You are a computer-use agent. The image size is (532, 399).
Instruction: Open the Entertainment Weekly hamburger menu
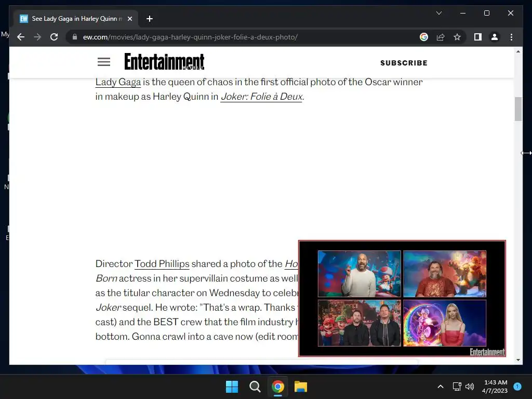[x=104, y=62]
